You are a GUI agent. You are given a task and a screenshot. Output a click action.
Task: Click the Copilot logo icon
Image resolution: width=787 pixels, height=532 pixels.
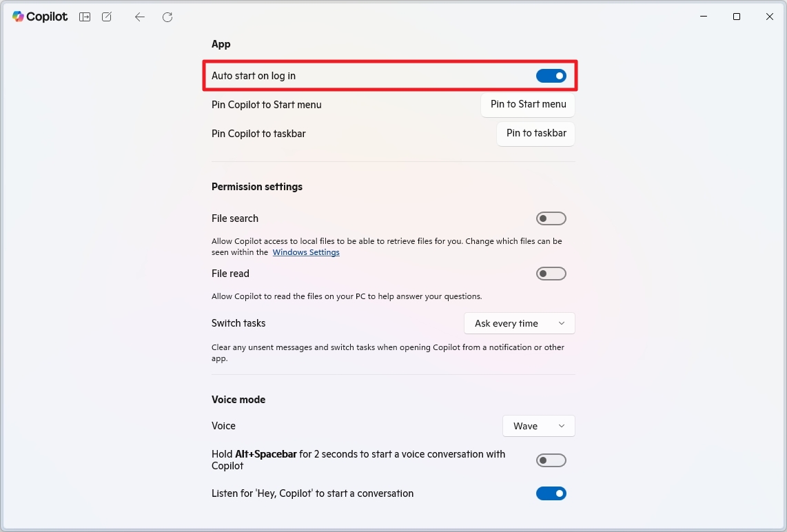(x=18, y=17)
